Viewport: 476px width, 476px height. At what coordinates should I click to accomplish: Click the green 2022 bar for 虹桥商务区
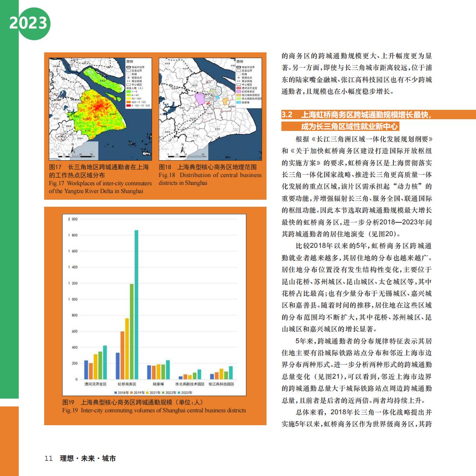click(x=132, y=332)
